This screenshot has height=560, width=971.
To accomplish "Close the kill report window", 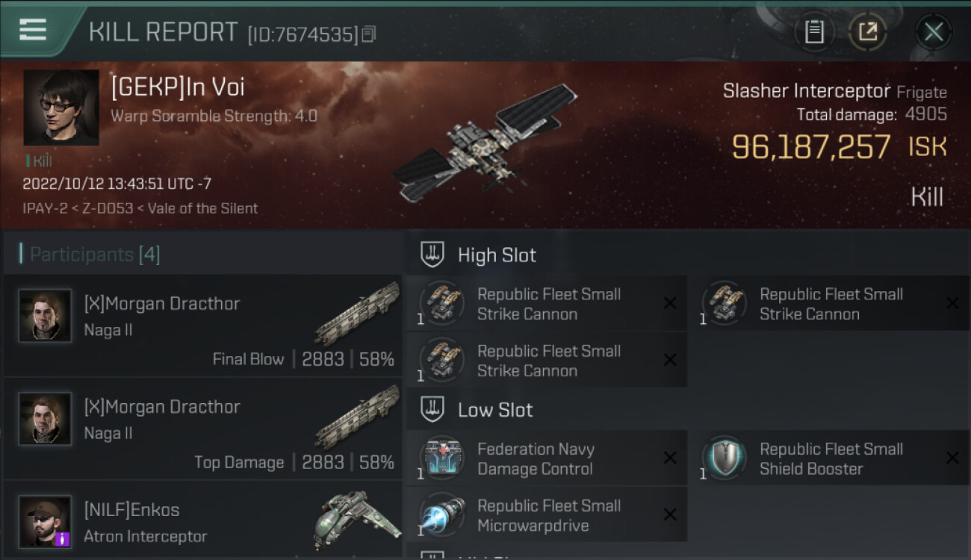I will (933, 32).
